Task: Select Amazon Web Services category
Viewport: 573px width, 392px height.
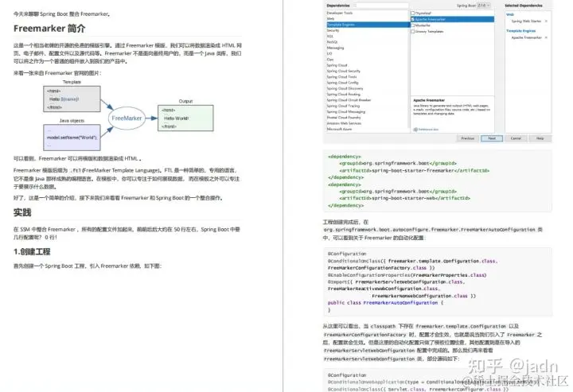Action: 344,123
